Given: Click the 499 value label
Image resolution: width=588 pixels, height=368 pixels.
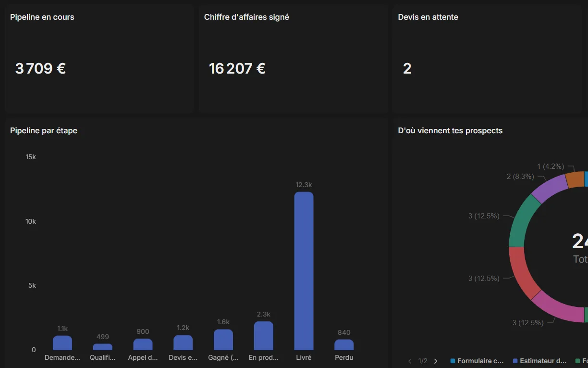Looking at the screenshot, I should 103,337.
